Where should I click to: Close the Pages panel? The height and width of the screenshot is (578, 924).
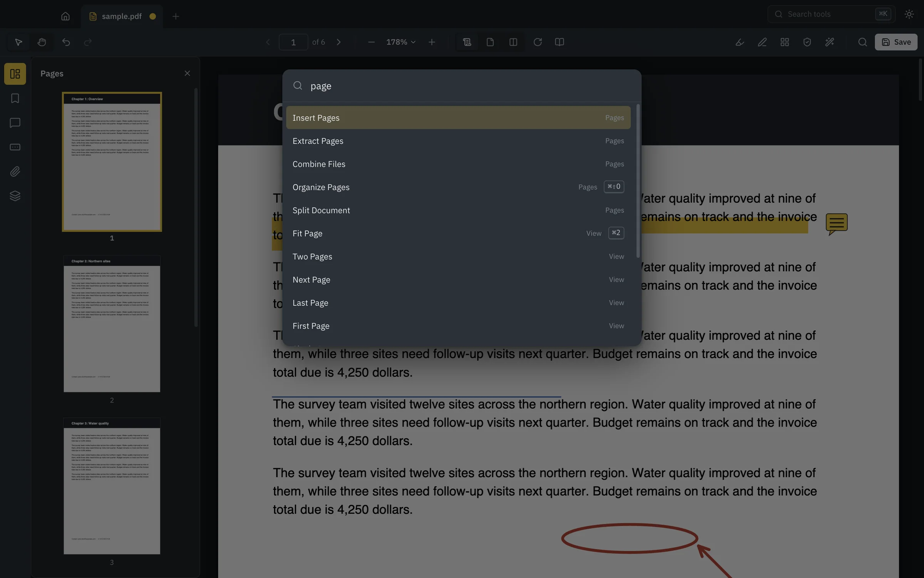187,73
